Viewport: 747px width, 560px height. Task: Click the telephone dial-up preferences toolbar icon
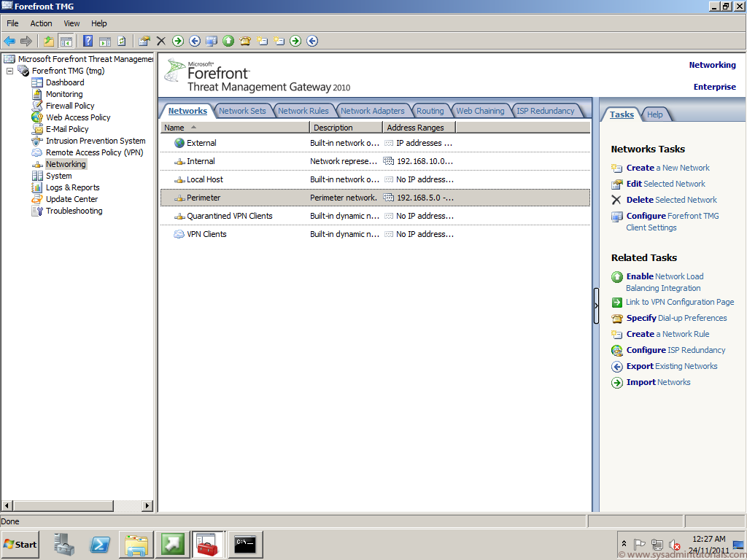tap(245, 41)
